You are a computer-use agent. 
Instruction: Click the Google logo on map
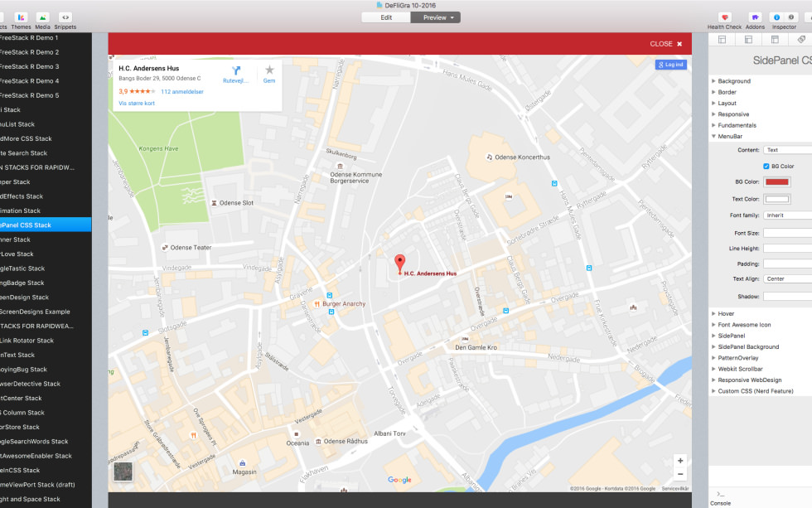point(399,480)
